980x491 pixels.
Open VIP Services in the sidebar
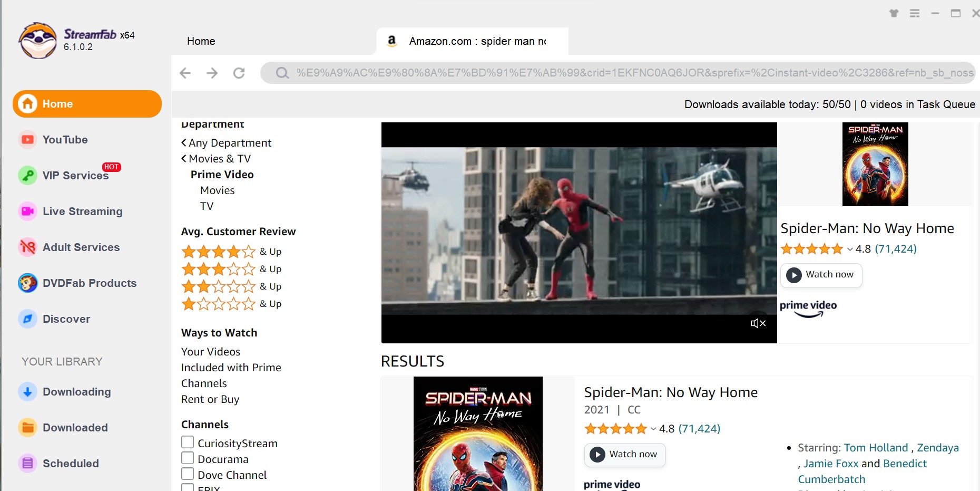click(75, 176)
